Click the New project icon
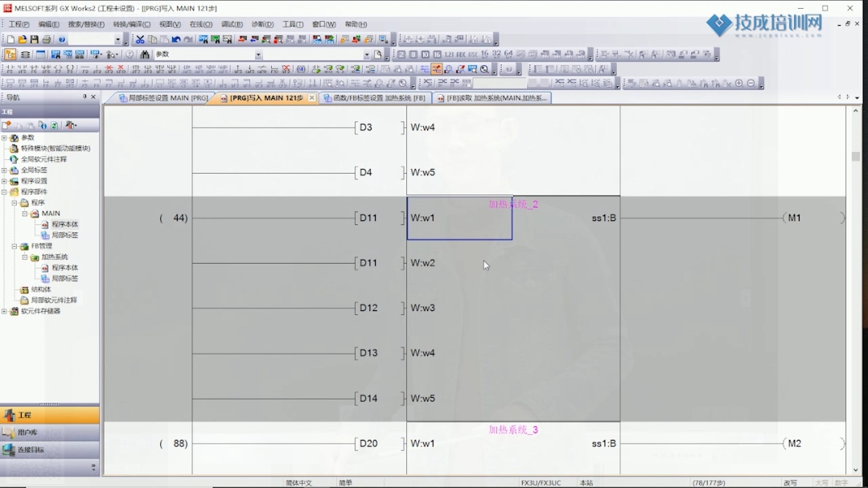868x488 pixels. click(x=10, y=39)
